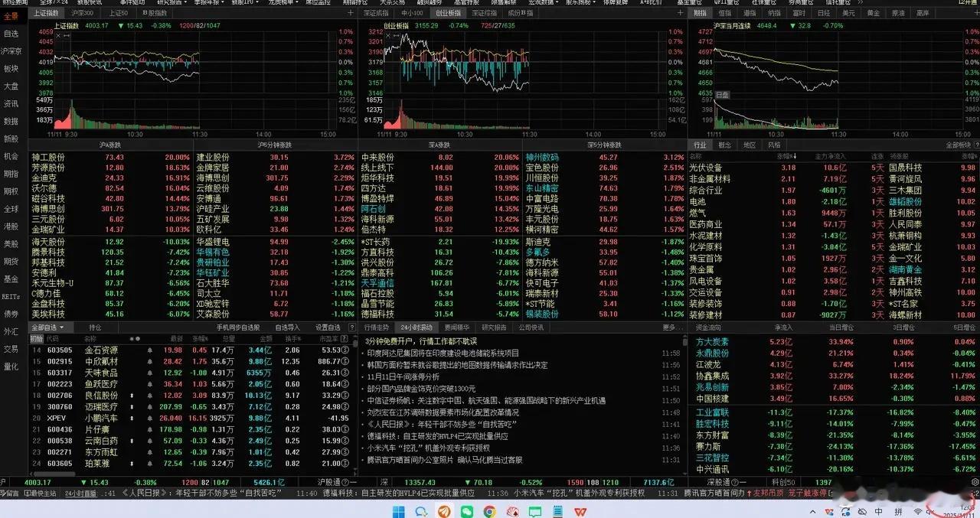Select 光伏设备 row in industry list

[833, 167]
